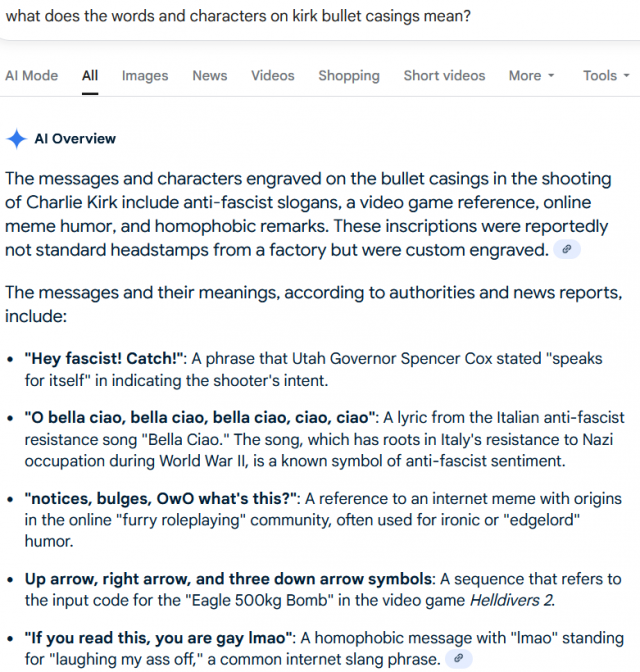The image size is (640, 672).
Task: Expand the More dropdown
Action: tap(531, 75)
